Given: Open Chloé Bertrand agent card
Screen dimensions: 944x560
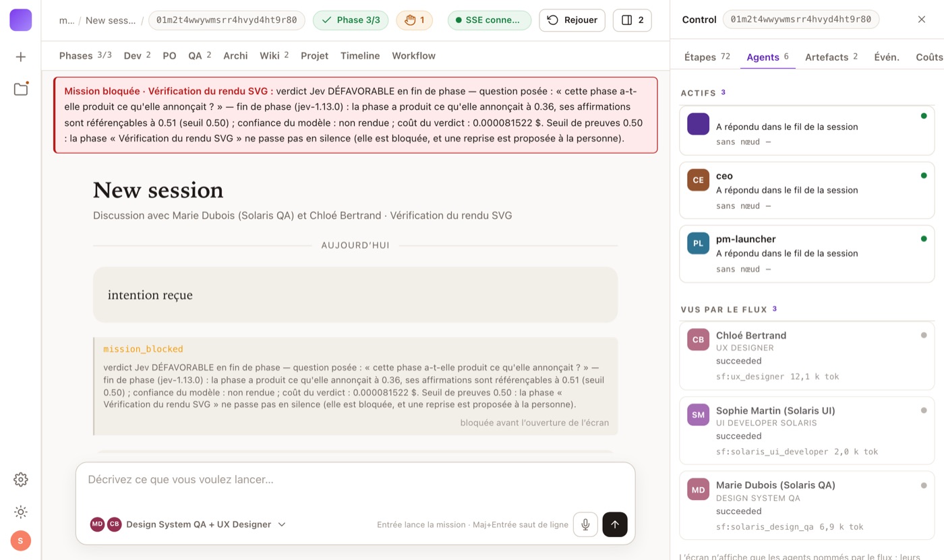Looking at the screenshot, I should point(806,356).
